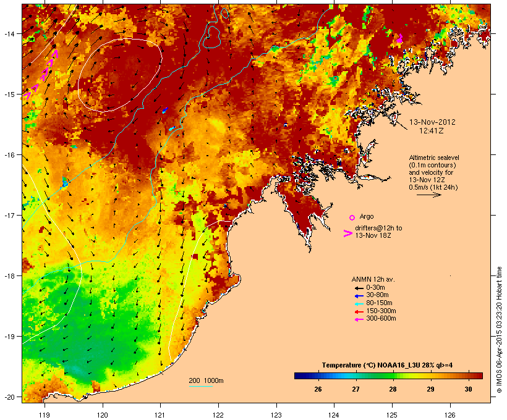Click the '29' colorbar tick value
507x420 pixels.
coord(430,389)
